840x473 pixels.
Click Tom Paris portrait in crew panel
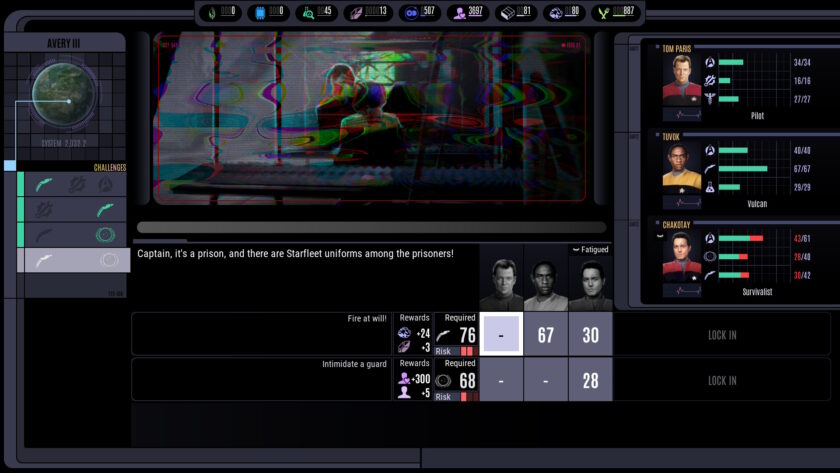click(x=681, y=80)
